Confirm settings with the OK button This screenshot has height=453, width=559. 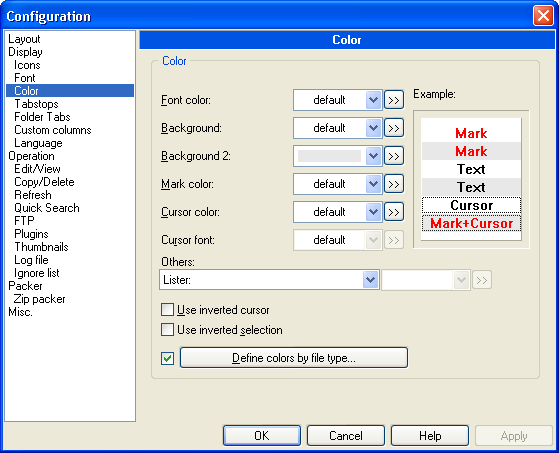262,436
